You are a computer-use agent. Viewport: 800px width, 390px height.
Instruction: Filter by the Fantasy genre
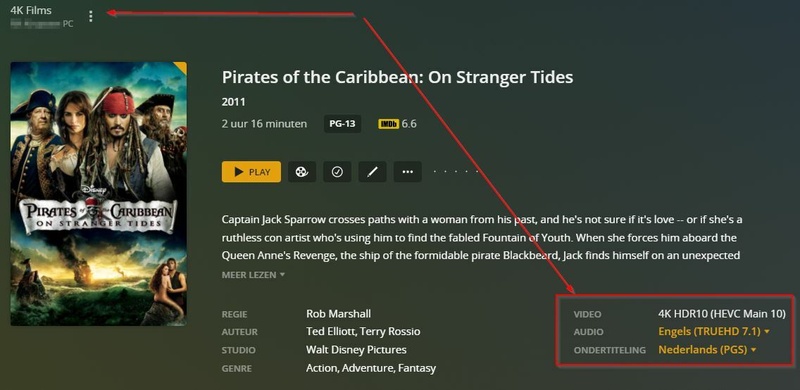click(x=417, y=368)
